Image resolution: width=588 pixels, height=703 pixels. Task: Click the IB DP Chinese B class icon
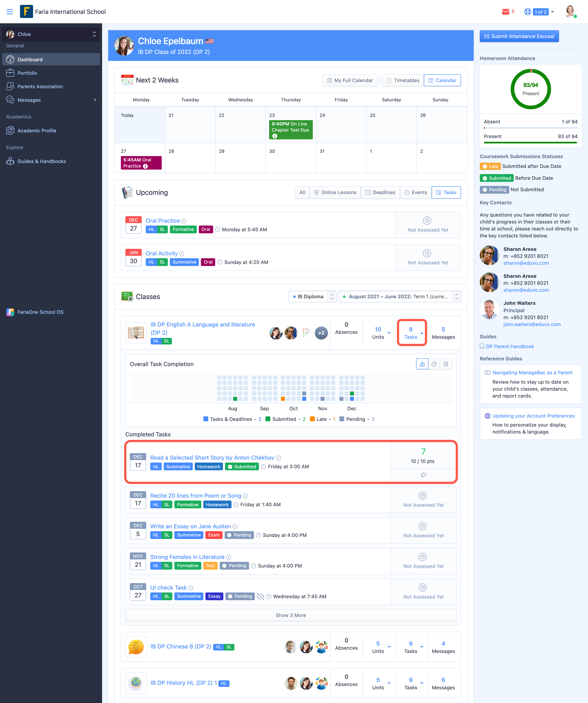coord(136,647)
